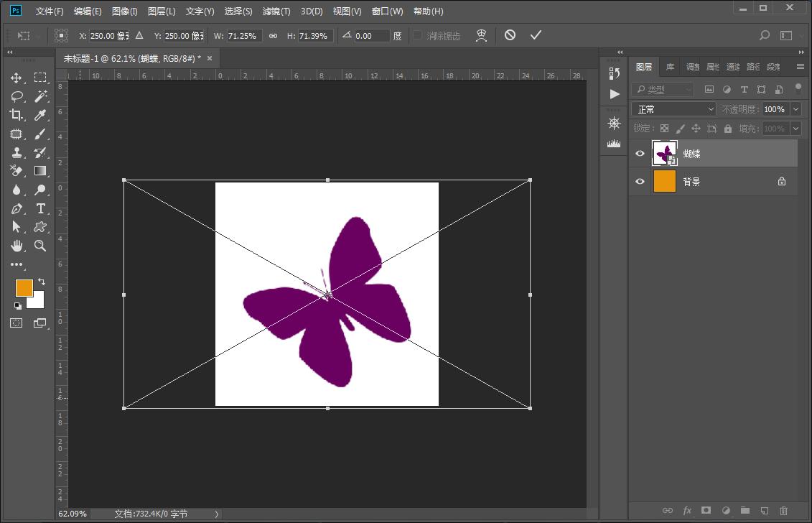Click the rotation angle input field
This screenshot has height=523, width=812.
coord(372,36)
